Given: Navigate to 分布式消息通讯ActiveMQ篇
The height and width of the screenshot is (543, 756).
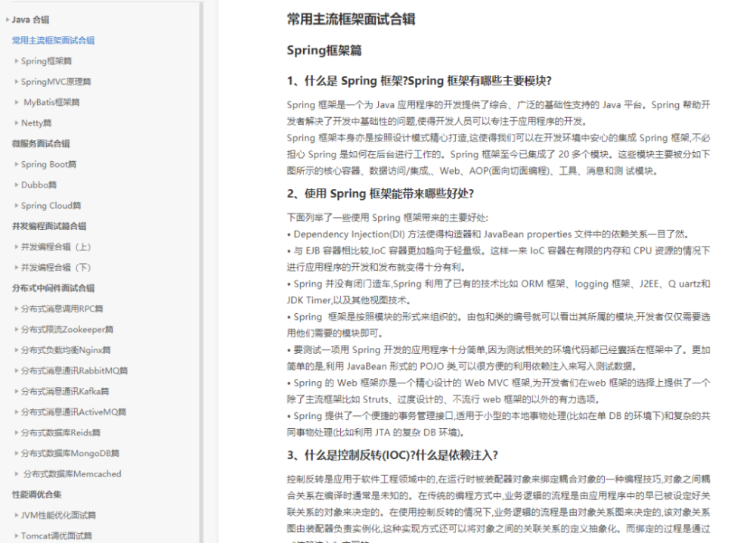Looking at the screenshot, I should click(73, 412).
